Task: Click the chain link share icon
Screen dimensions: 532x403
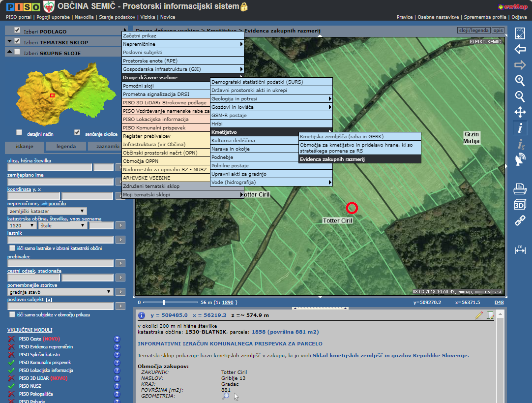Action: point(520,221)
